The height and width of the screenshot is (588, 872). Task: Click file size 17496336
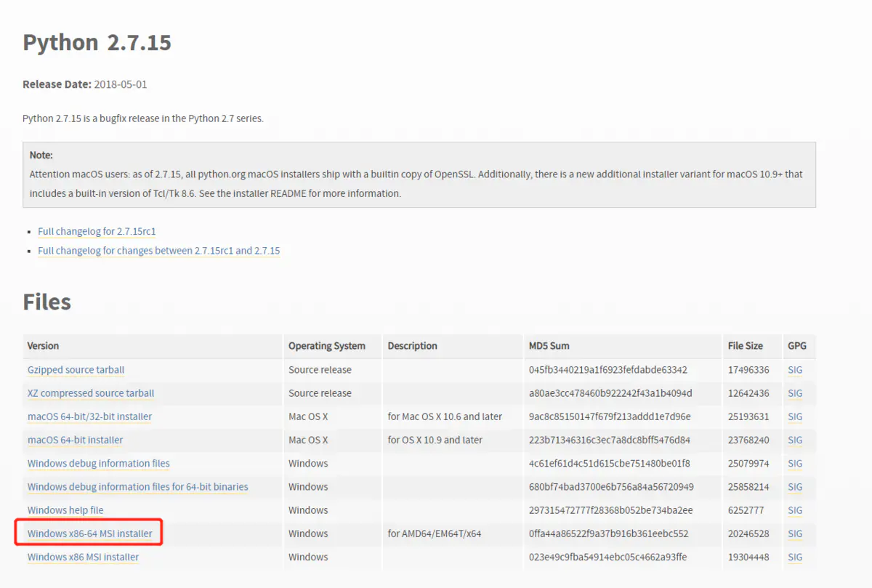click(748, 370)
